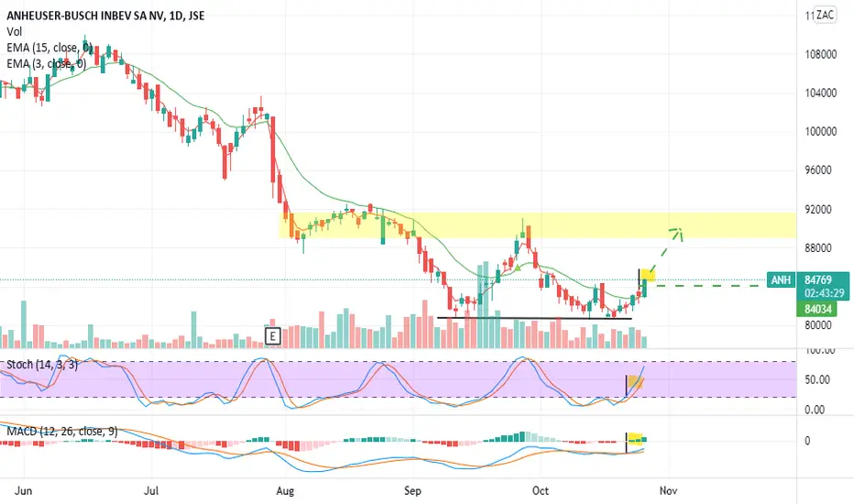Select the Vol indicator label
The width and height of the screenshot is (854, 504).
(x=14, y=31)
